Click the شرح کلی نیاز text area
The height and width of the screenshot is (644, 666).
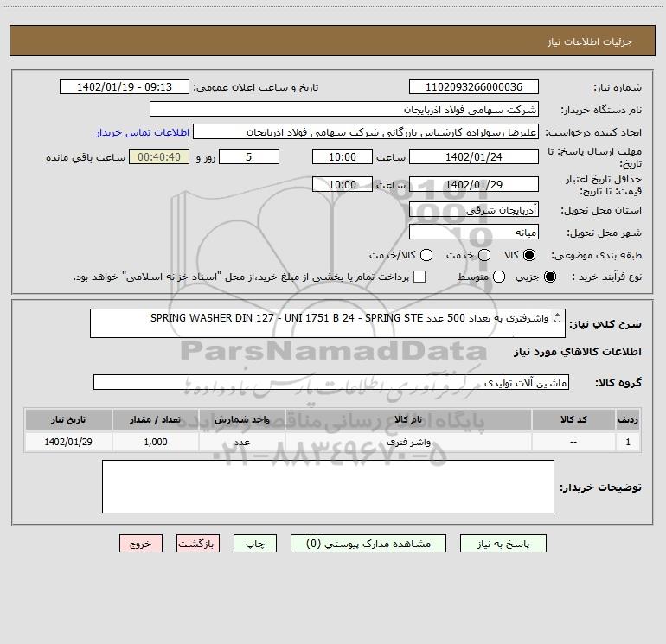328,323
